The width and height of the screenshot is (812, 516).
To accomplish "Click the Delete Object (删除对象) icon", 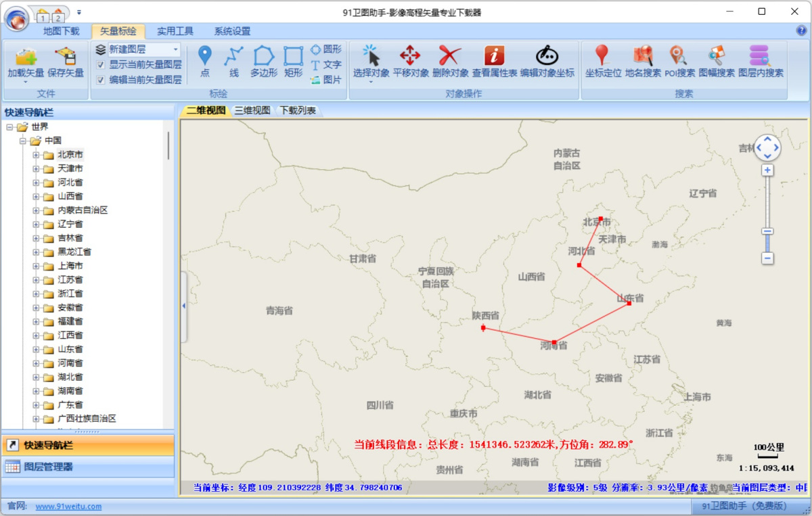I will click(450, 62).
